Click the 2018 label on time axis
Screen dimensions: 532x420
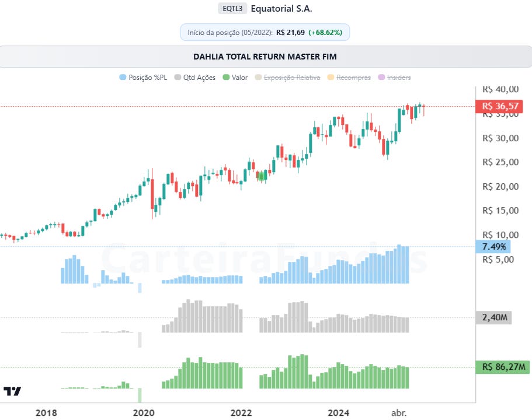click(x=47, y=413)
